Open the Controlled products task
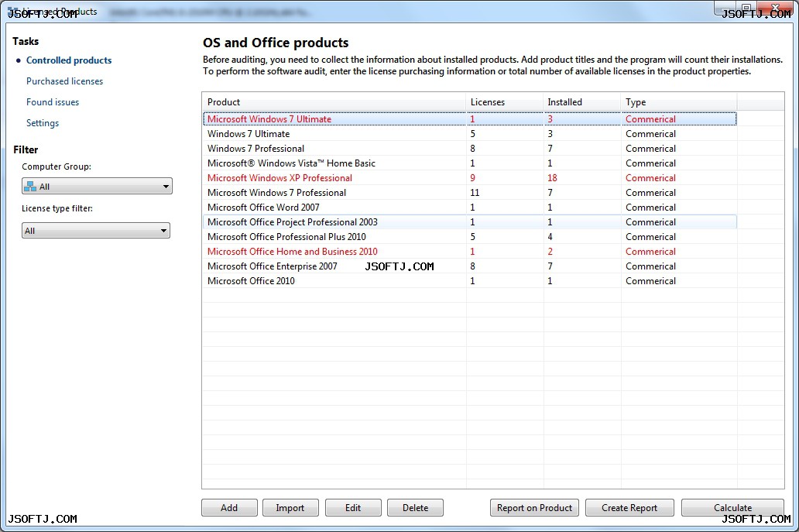 (69, 60)
